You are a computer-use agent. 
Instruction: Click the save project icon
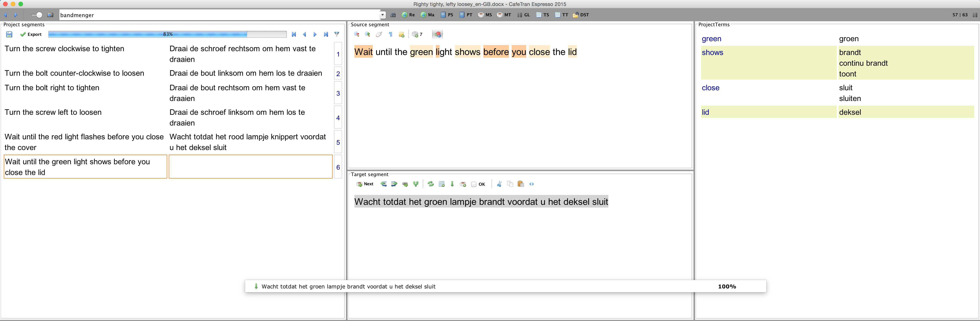coord(9,34)
